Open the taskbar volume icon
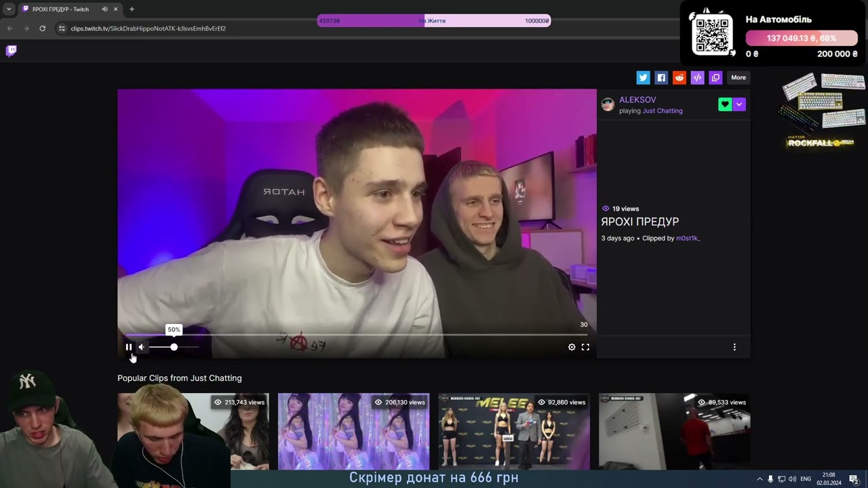 point(792,479)
